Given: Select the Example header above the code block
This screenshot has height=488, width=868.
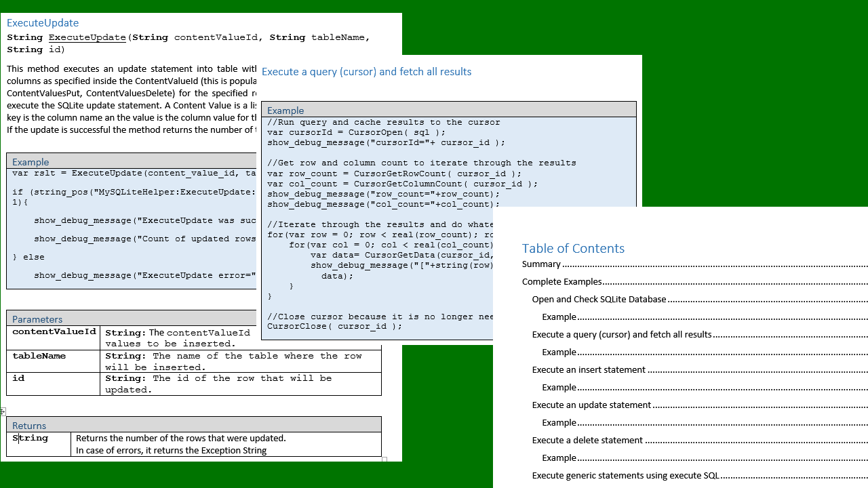Looking at the screenshot, I should 285,110.
